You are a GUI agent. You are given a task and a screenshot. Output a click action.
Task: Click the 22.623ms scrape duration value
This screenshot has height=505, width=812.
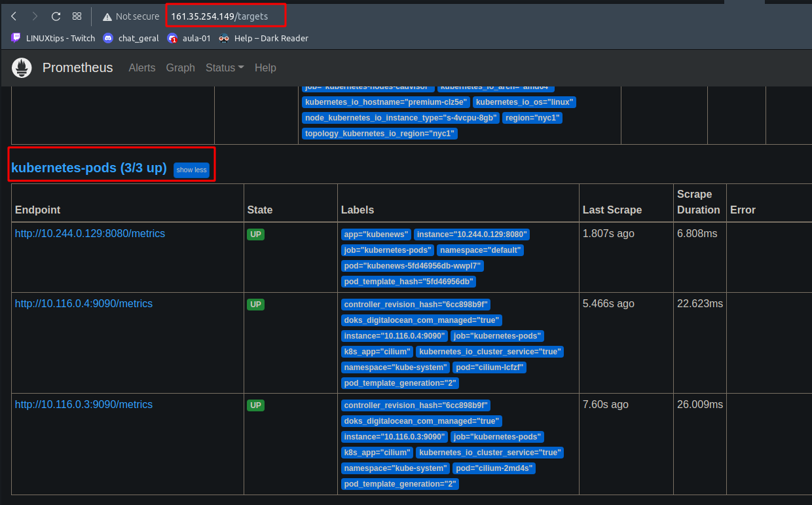(x=700, y=304)
